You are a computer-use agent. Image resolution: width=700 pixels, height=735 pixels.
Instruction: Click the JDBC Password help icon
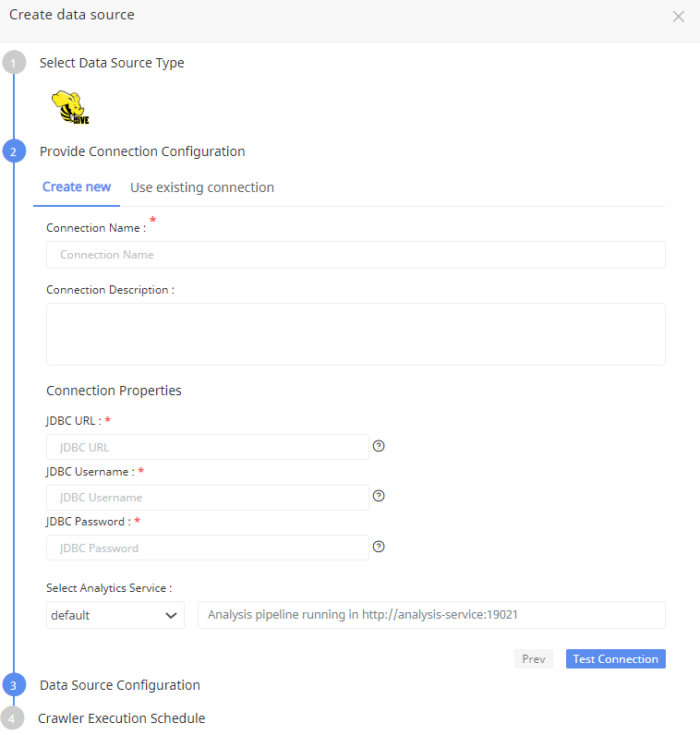tap(378, 547)
